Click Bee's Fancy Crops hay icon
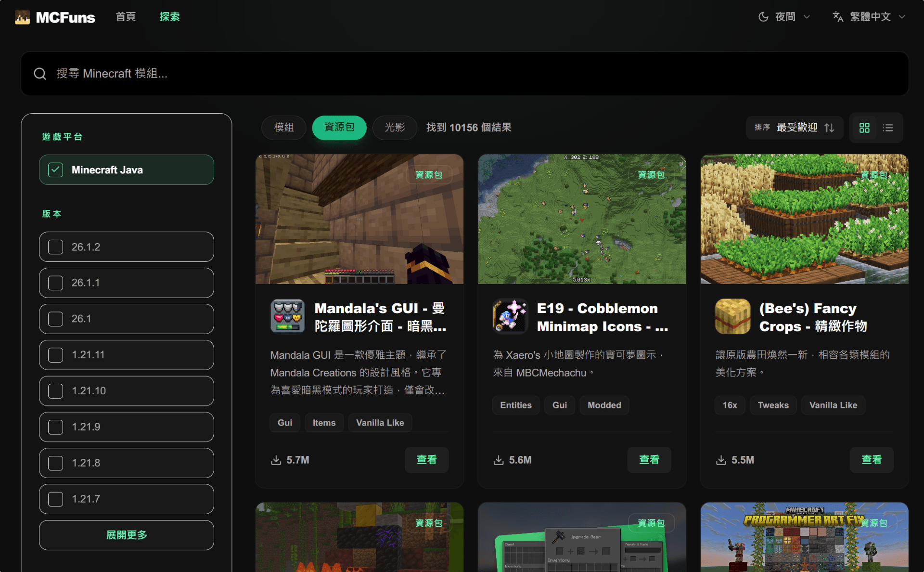 [x=733, y=316]
